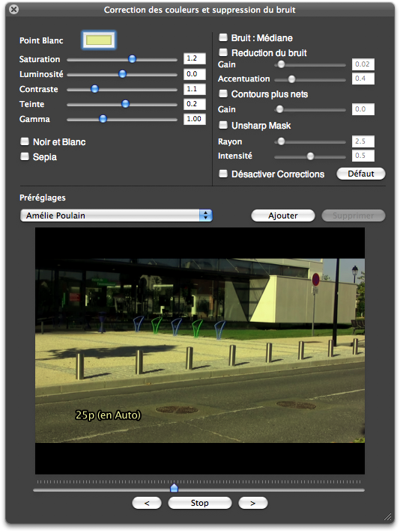Screen dimensions: 400x532
Task: Check the Sepia option
Action: click(x=25, y=156)
